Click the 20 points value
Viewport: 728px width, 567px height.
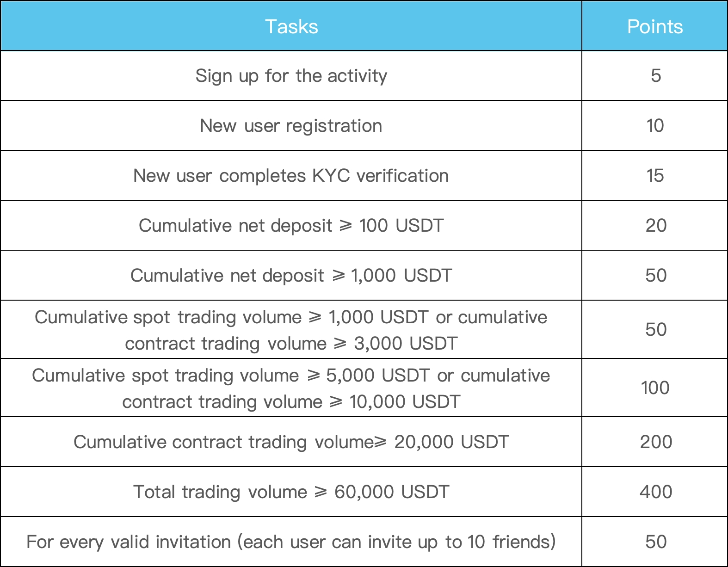click(655, 226)
